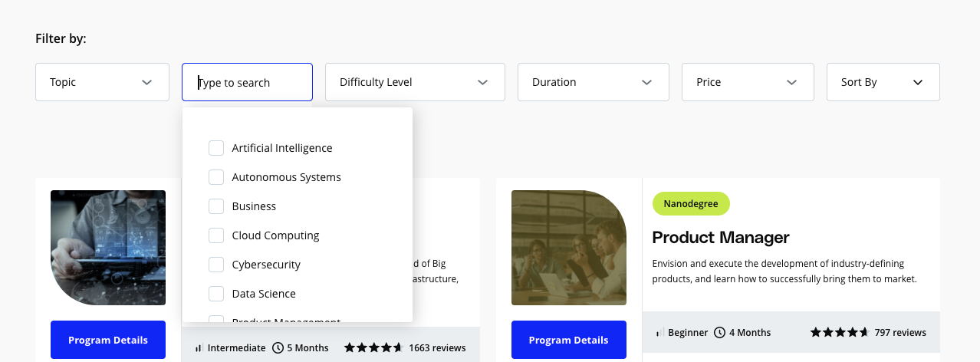Image resolution: width=980 pixels, height=362 pixels.
Task: Click the Sort By chevron arrow
Action: [918, 82]
